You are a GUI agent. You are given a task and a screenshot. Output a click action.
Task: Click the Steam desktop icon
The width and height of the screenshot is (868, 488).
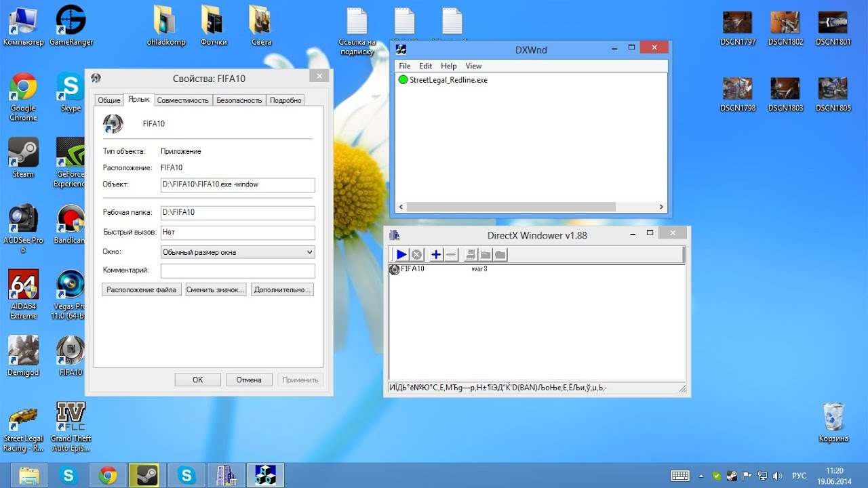[23, 158]
